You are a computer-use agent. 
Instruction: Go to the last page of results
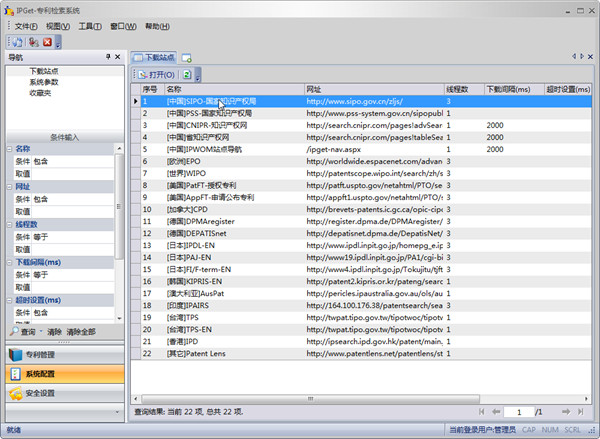point(581,412)
